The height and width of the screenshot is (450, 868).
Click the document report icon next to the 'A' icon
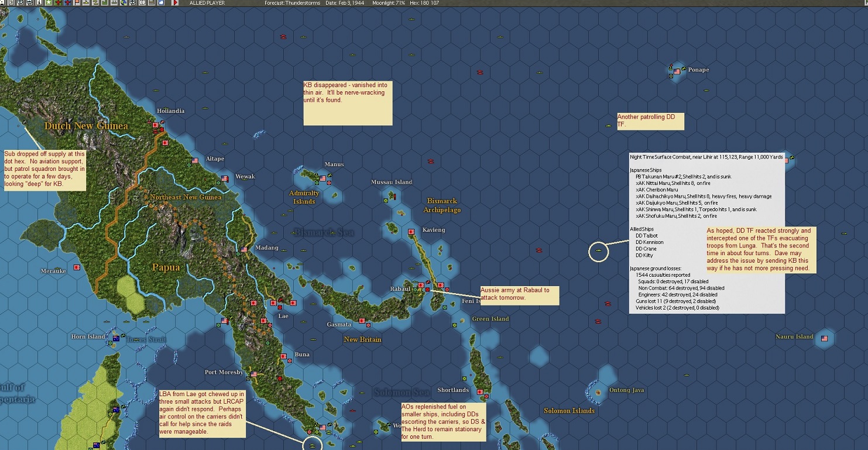tap(10, 4)
